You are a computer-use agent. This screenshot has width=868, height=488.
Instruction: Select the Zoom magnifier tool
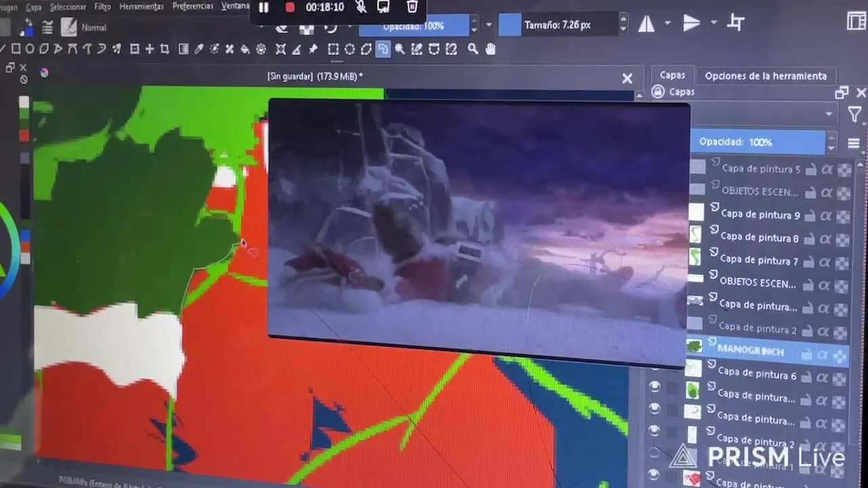[x=473, y=49]
